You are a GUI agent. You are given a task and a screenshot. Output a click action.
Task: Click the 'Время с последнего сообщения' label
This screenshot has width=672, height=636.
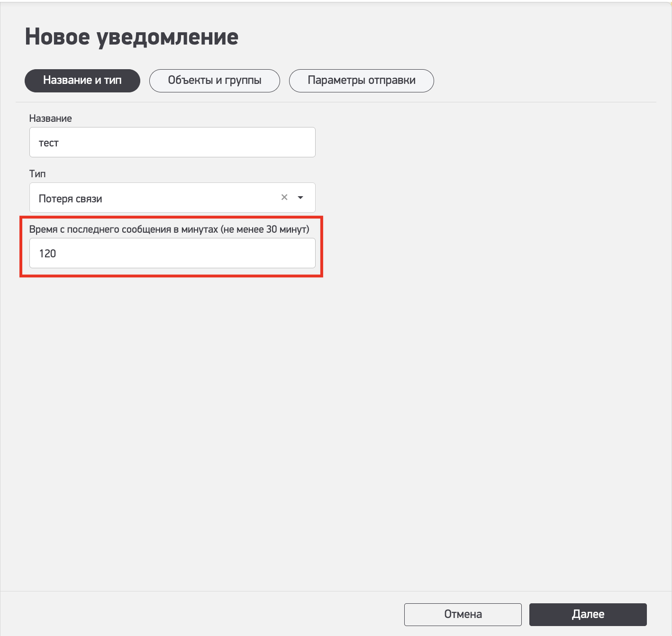123,229
